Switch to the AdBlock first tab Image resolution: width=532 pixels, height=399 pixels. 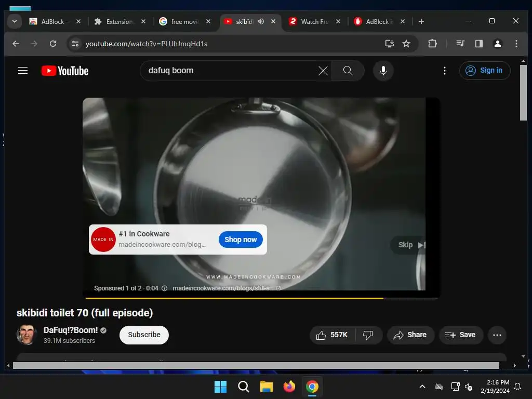click(55, 21)
